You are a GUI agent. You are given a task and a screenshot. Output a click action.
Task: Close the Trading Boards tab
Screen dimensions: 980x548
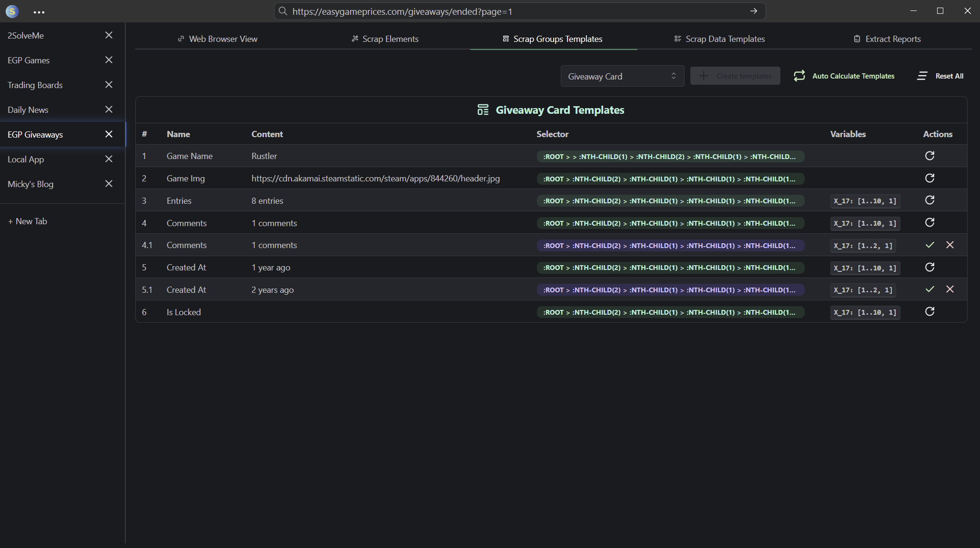109,85
